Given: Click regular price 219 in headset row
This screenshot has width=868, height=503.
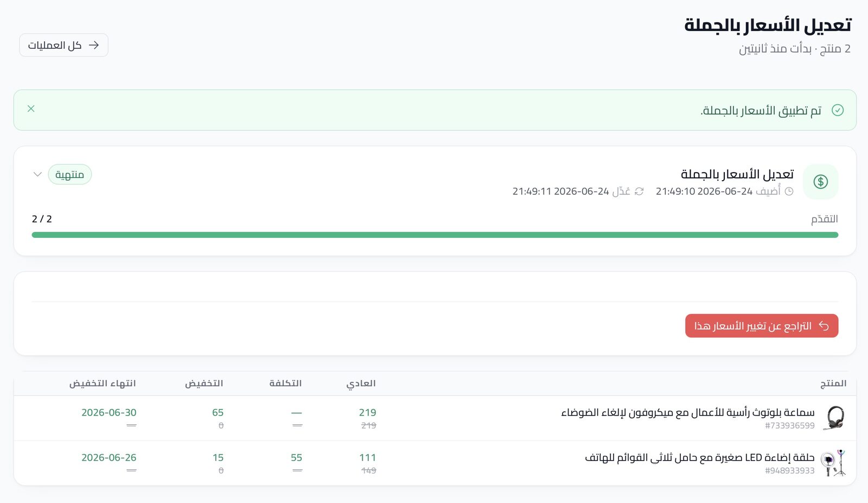Looking at the screenshot, I should [x=367, y=412].
